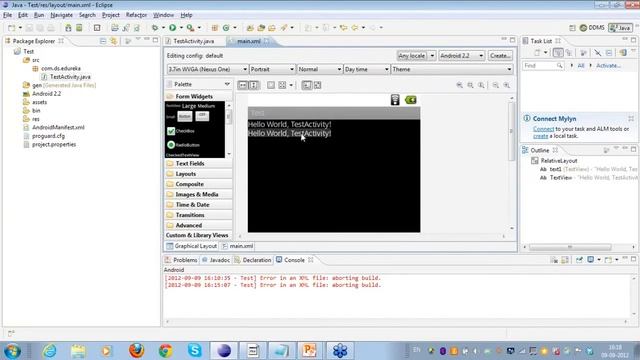Toggle Scheduled view in Task List
The width and height of the screenshot is (640, 360).
(569, 53)
